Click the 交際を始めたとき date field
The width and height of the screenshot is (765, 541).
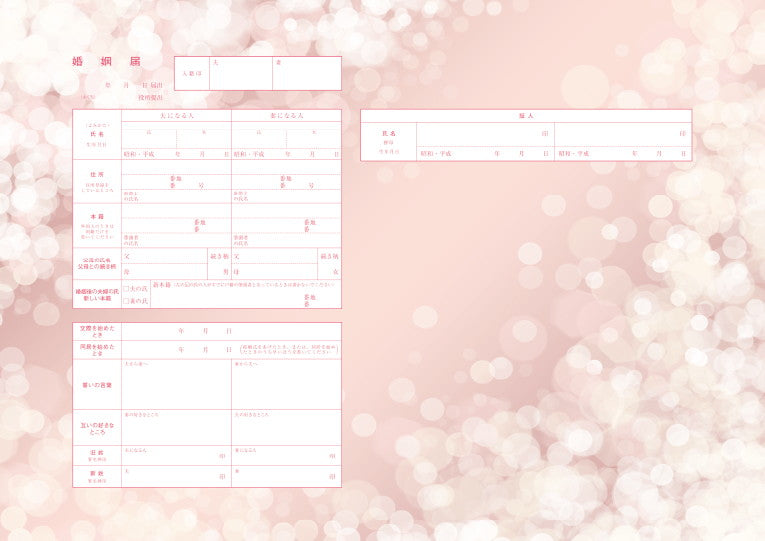pos(230,330)
